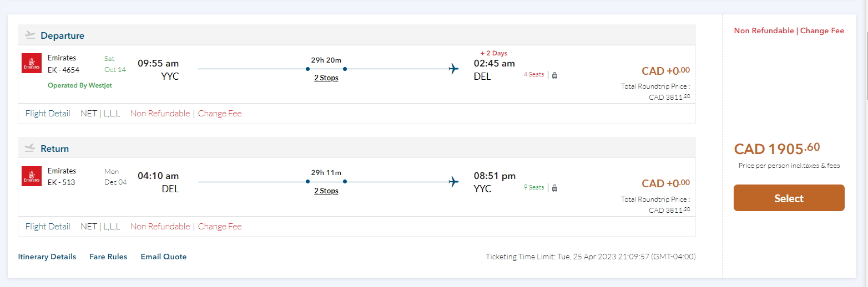Expand 2 Stops on return flight
This screenshot has width=868, height=287.
coord(326,191)
